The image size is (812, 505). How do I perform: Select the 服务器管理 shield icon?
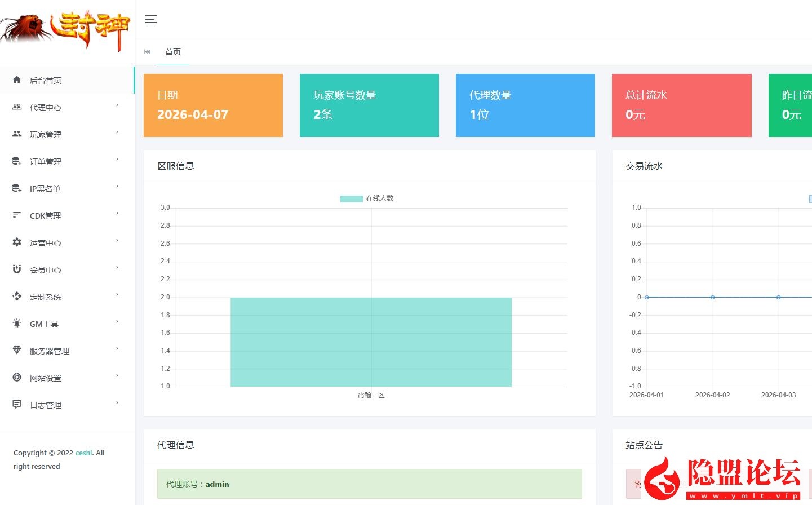17,351
